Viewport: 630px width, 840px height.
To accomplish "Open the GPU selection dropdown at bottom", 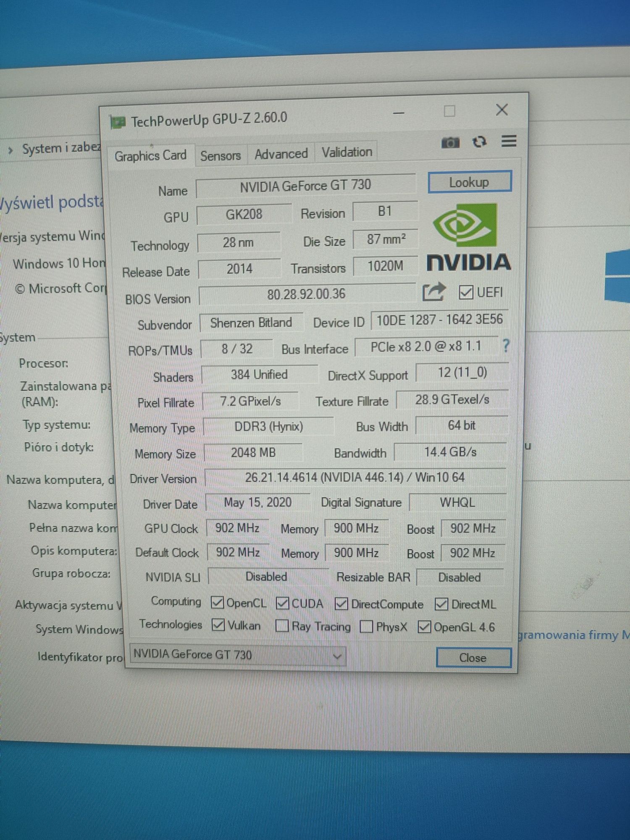I will click(238, 655).
